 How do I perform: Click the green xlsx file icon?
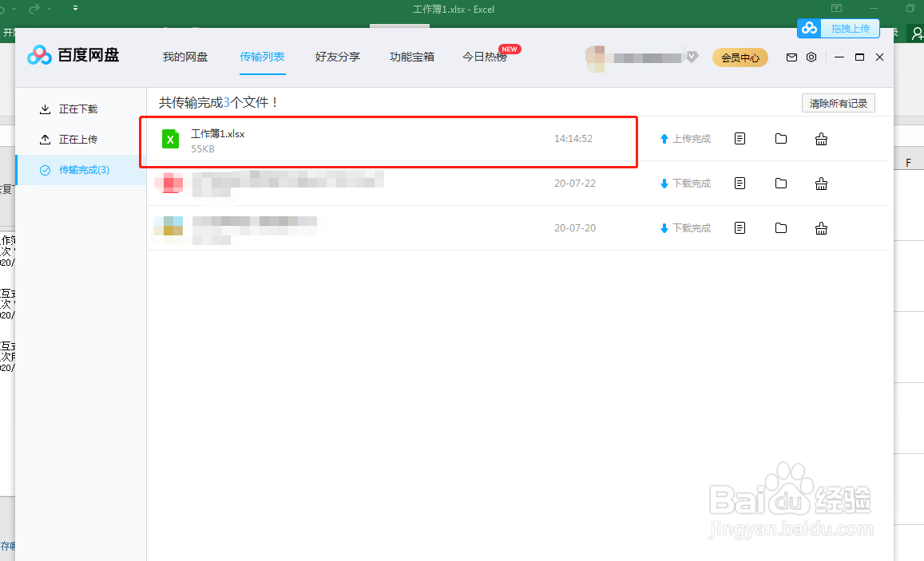point(170,140)
